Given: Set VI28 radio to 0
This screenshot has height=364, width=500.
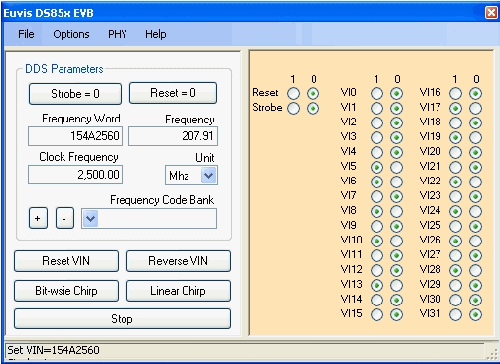Looking at the screenshot, I should pyautogui.click(x=475, y=270).
